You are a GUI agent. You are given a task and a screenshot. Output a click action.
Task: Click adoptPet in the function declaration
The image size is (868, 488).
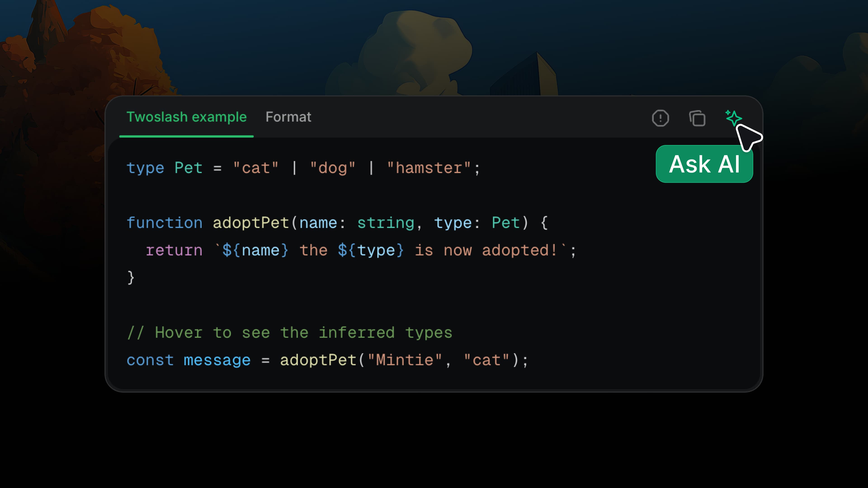pos(251,223)
